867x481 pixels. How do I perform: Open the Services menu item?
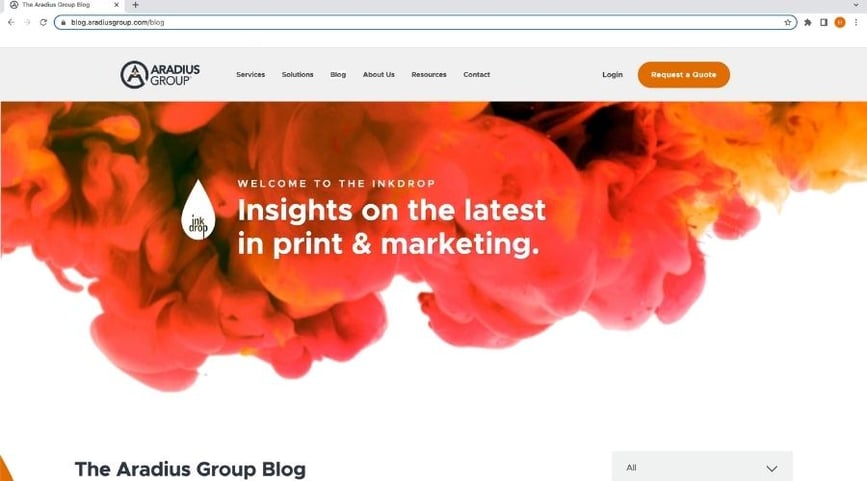point(250,75)
